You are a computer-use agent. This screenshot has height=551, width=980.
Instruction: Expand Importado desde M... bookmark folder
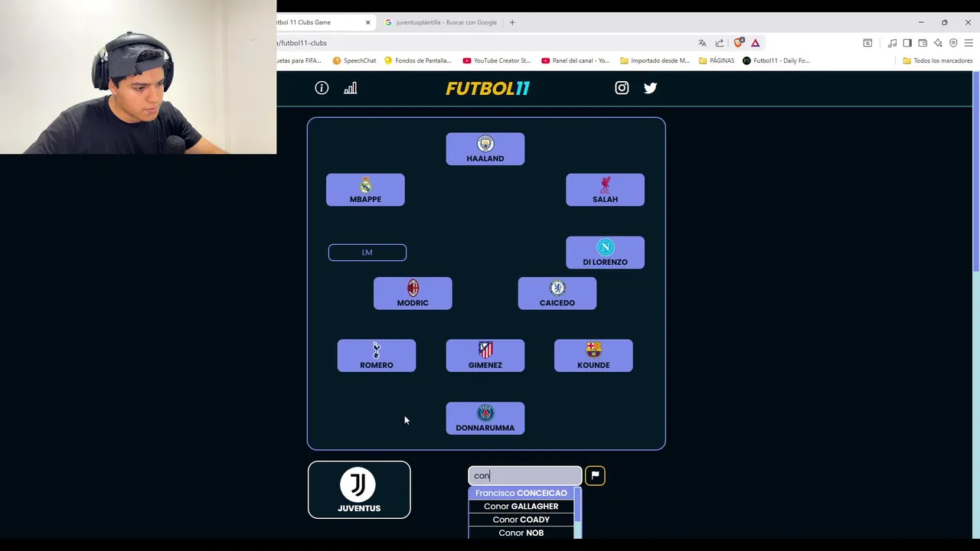(655, 60)
